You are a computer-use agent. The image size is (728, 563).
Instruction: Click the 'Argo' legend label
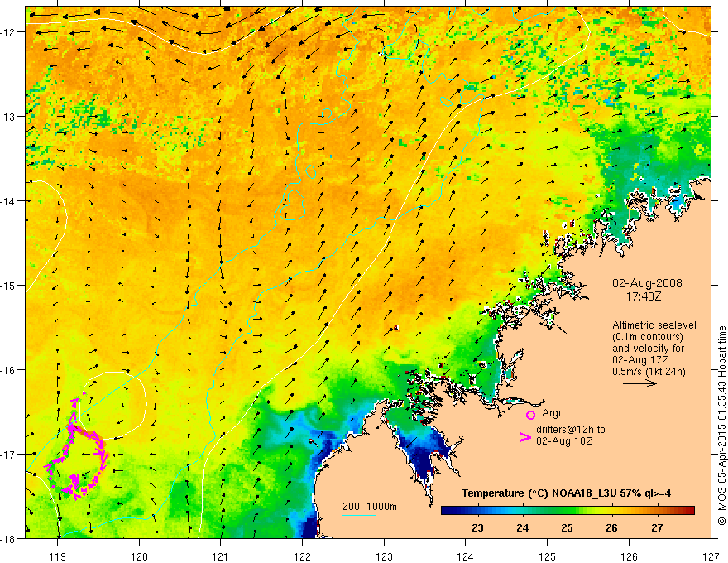click(x=553, y=413)
